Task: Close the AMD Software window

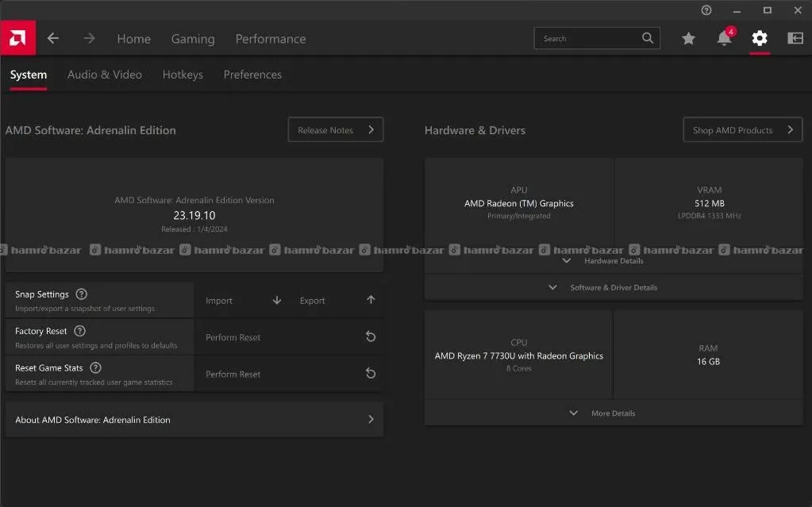Action: point(798,10)
